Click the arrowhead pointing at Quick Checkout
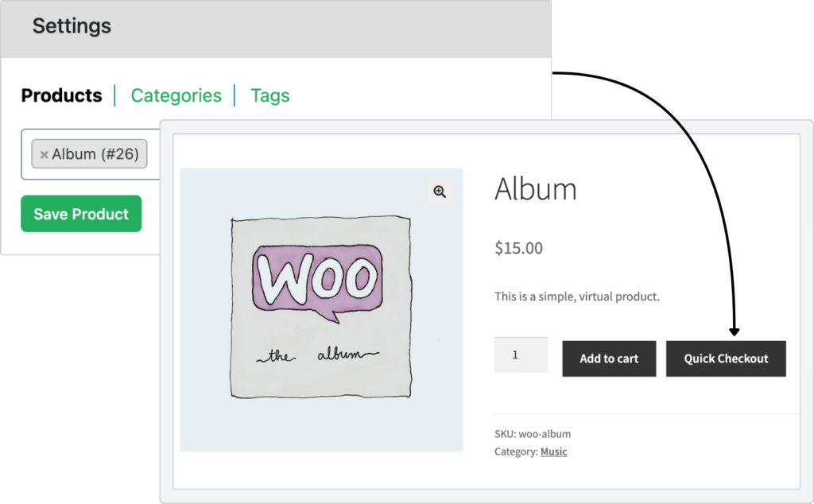The width and height of the screenshot is (814, 504). [x=734, y=331]
